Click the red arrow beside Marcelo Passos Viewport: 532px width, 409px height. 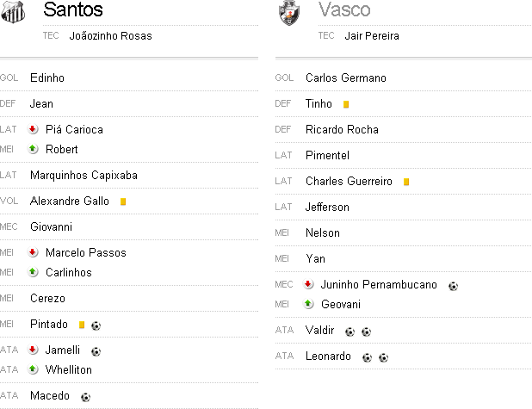coord(34,252)
